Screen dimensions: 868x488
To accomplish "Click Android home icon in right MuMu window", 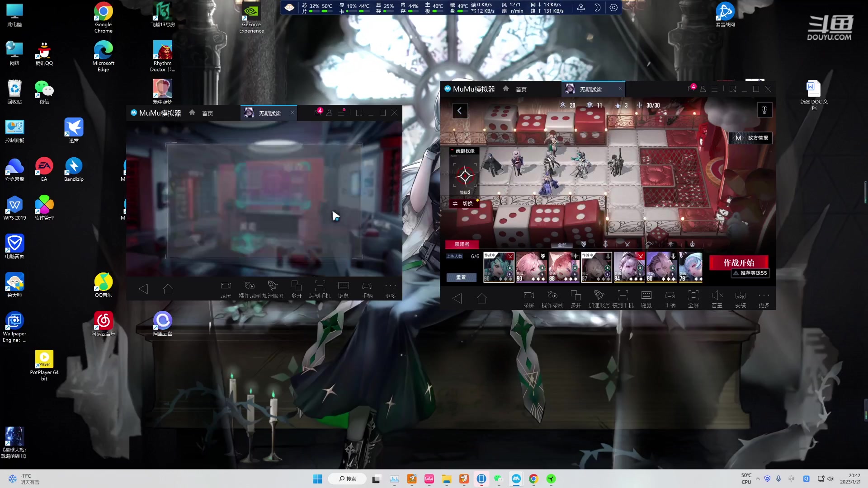I will pyautogui.click(x=482, y=298).
